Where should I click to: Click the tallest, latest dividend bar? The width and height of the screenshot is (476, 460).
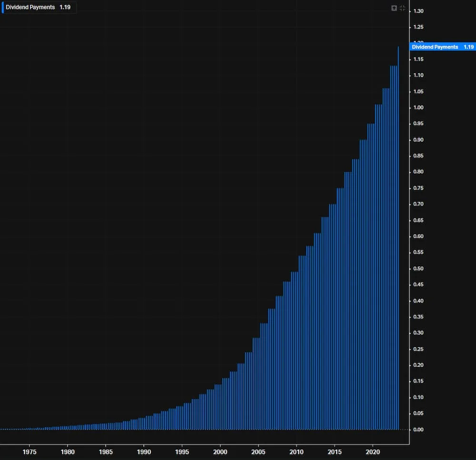coord(398,238)
